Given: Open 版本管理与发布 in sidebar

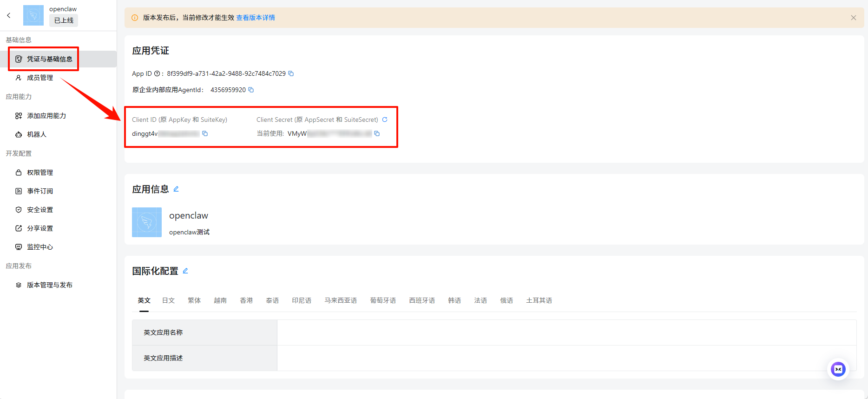Looking at the screenshot, I should pyautogui.click(x=50, y=285).
